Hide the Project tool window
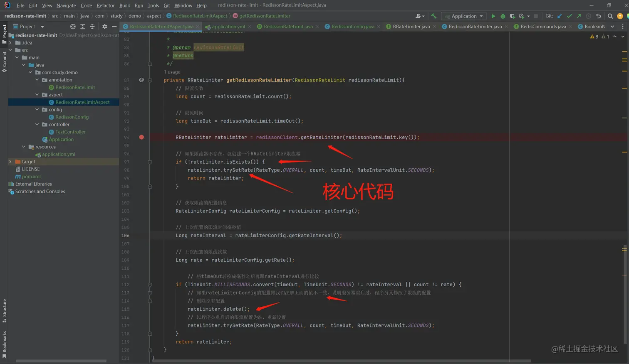 (114, 27)
